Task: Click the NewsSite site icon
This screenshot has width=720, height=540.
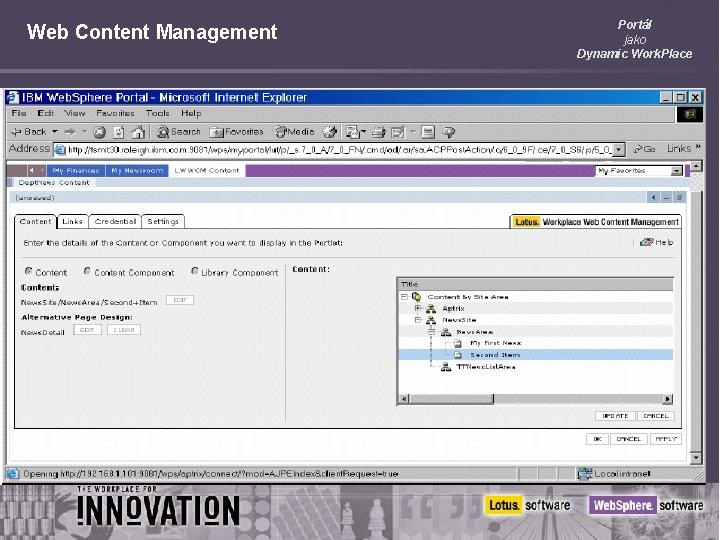Action: 431,320
